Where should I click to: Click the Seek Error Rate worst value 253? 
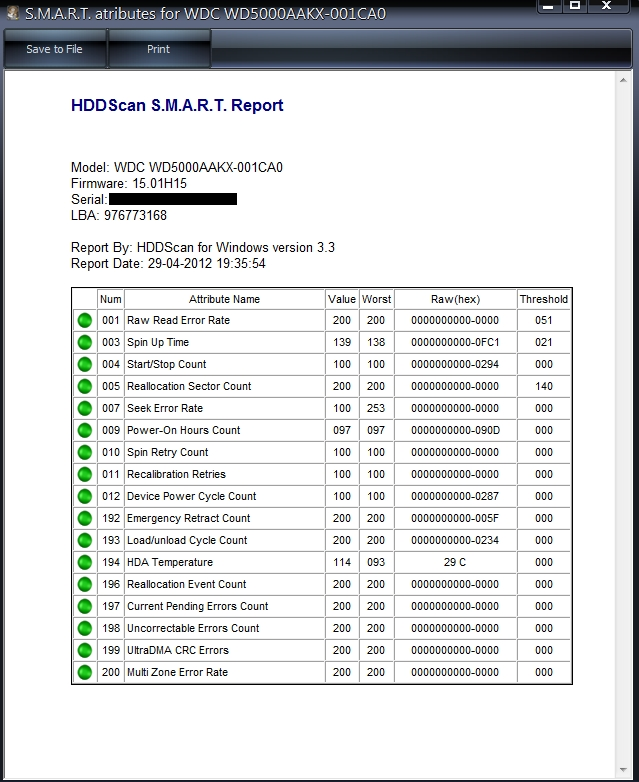pyautogui.click(x=376, y=408)
